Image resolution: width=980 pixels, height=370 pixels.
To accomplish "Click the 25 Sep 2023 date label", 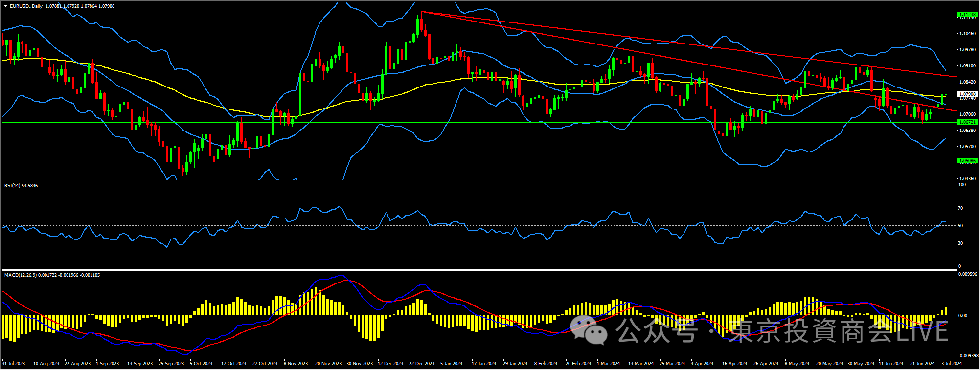I will click(171, 364).
